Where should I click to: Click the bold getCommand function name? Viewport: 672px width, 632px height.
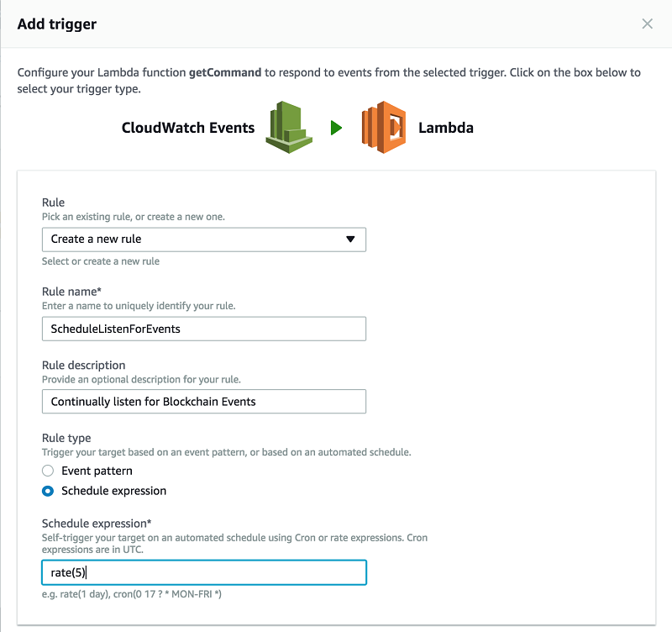pyautogui.click(x=225, y=72)
